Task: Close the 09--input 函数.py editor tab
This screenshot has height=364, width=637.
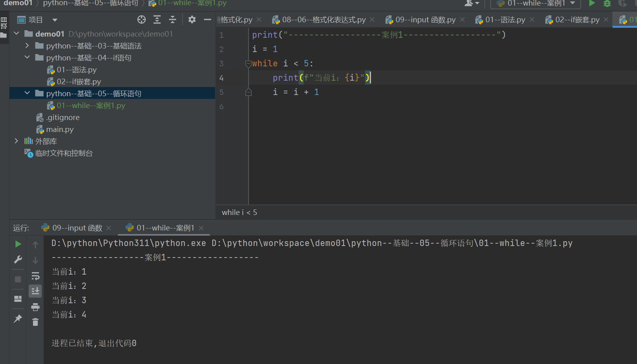Action: [x=462, y=19]
